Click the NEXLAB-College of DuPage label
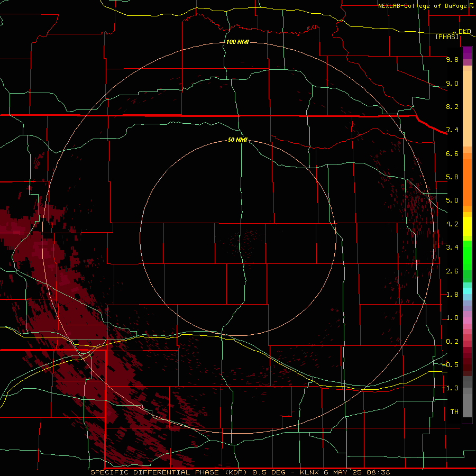The width and height of the screenshot is (476, 476). [423, 6]
